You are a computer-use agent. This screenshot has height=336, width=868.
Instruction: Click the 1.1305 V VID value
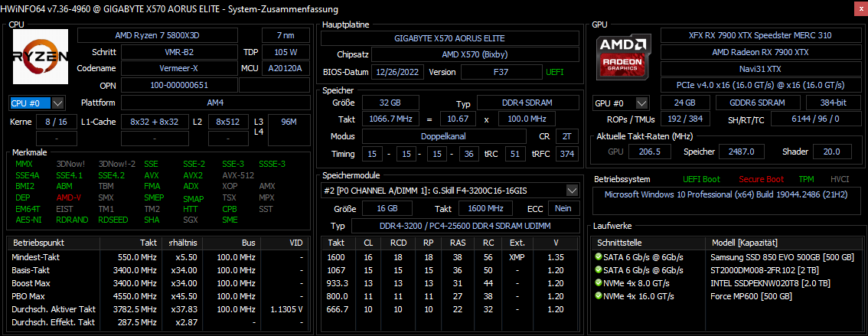pyautogui.click(x=285, y=309)
